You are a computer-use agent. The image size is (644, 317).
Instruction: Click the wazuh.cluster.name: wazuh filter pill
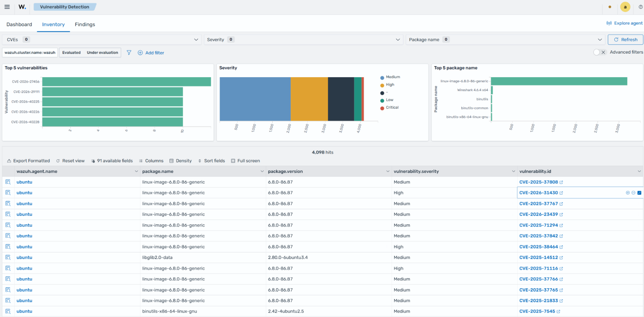30,53
